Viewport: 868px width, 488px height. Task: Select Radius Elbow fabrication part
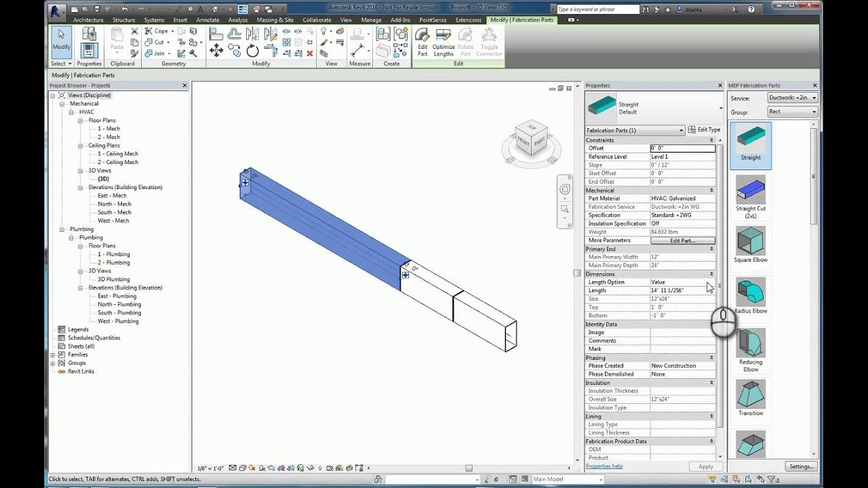[x=751, y=296]
